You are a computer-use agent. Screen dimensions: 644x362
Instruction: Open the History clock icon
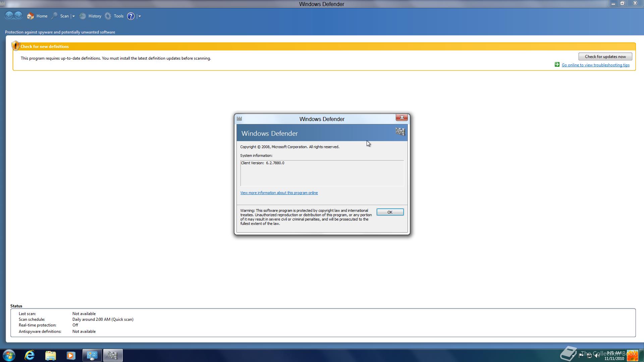[x=83, y=16]
